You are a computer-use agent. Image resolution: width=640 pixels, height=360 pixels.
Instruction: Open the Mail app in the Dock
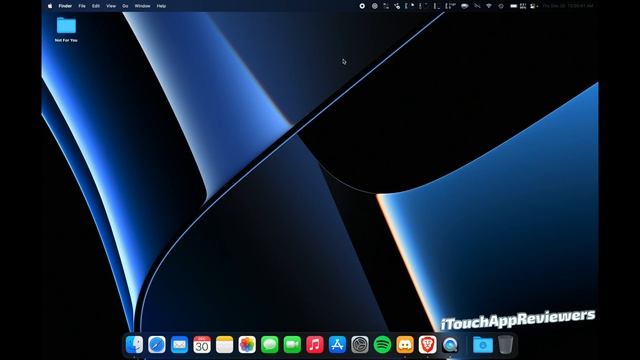[179, 345]
